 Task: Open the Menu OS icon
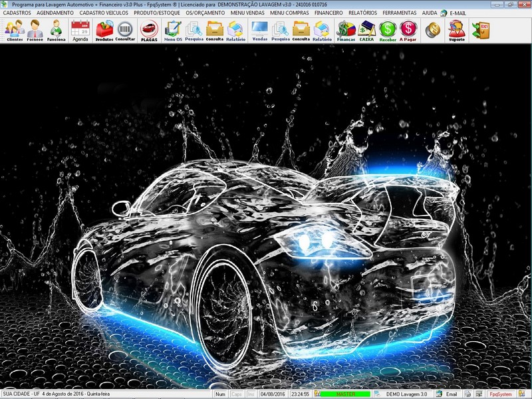pos(173,31)
